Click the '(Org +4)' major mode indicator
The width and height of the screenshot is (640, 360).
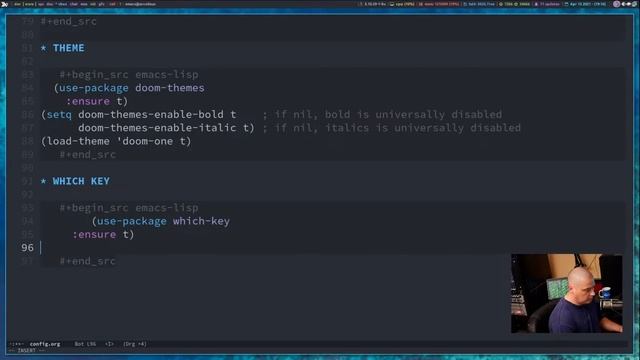click(135, 344)
